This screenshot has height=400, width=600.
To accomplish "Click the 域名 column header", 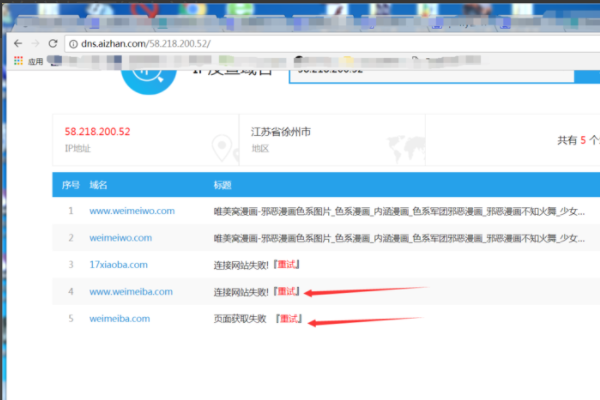I will tap(98, 185).
